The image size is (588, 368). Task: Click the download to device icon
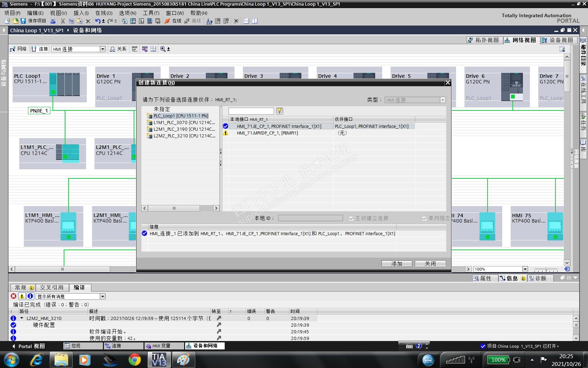point(133,21)
